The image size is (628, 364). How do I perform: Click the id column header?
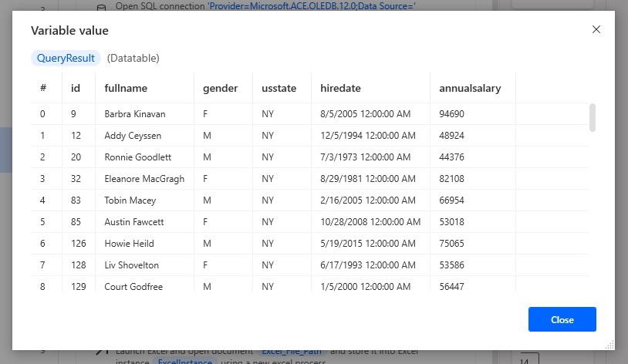[x=76, y=88]
